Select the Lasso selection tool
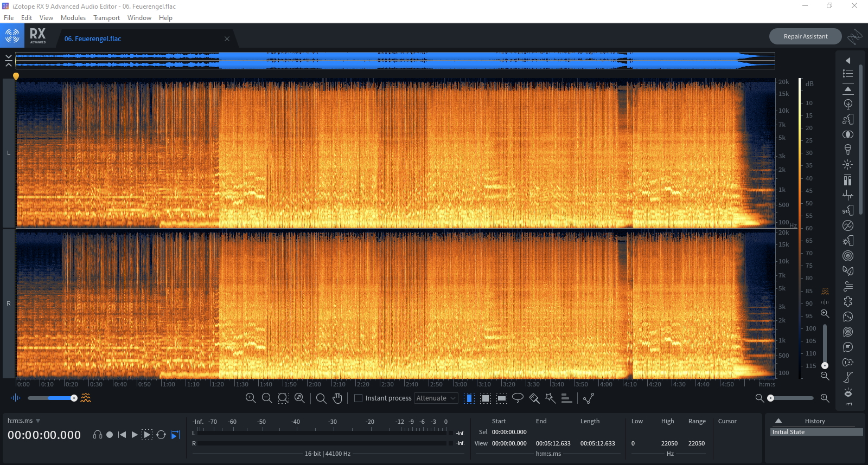868x465 pixels. click(x=518, y=398)
